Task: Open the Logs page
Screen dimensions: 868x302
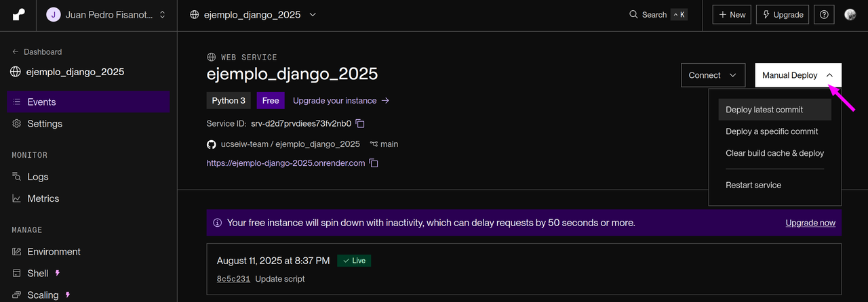Action: point(88,177)
